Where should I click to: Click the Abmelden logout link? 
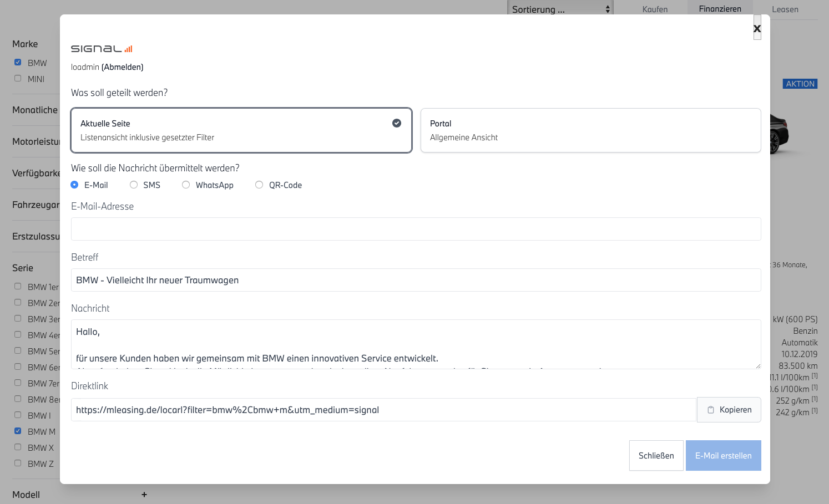pos(122,67)
